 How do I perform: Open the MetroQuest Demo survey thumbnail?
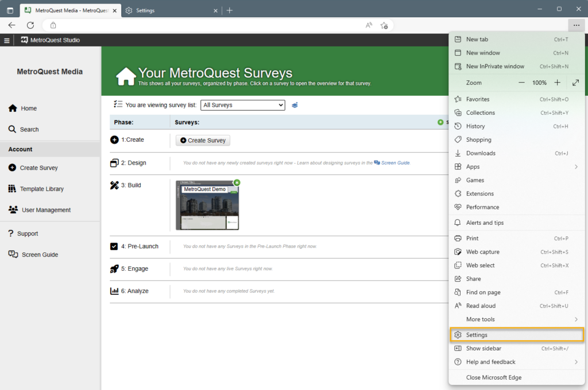[x=207, y=205]
